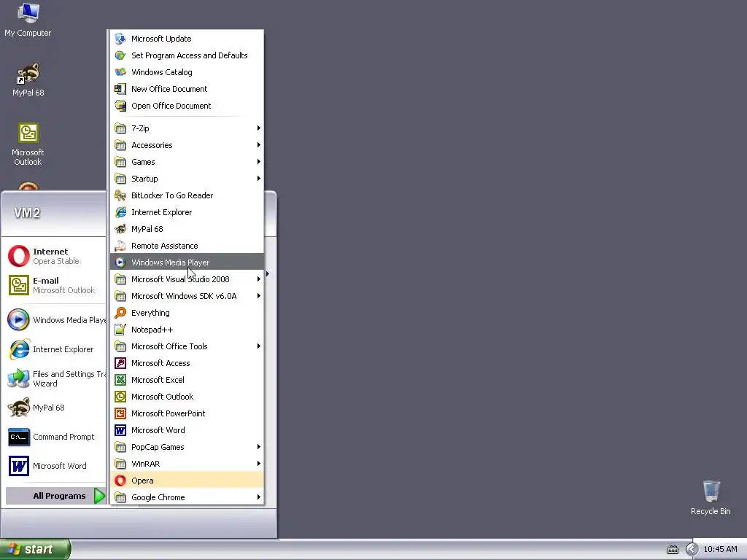Image resolution: width=747 pixels, height=560 pixels.
Task: Click Microsoft Word in Start menu left pane
Action: click(x=56, y=466)
